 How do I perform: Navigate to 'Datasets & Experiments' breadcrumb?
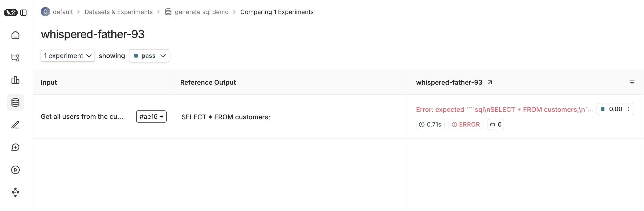pyautogui.click(x=118, y=12)
